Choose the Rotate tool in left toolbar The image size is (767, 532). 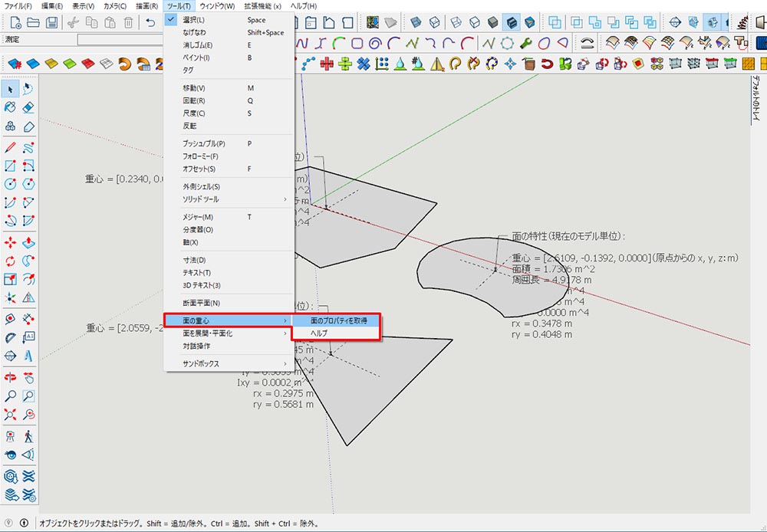[10, 261]
